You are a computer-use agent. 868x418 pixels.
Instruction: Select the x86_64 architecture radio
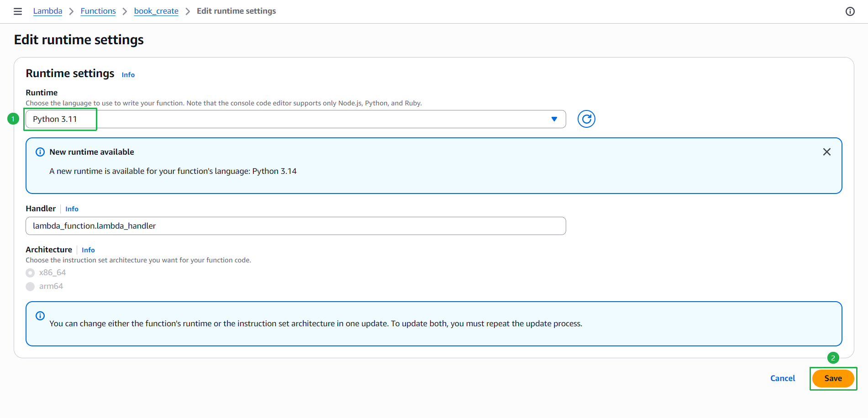(x=30, y=273)
